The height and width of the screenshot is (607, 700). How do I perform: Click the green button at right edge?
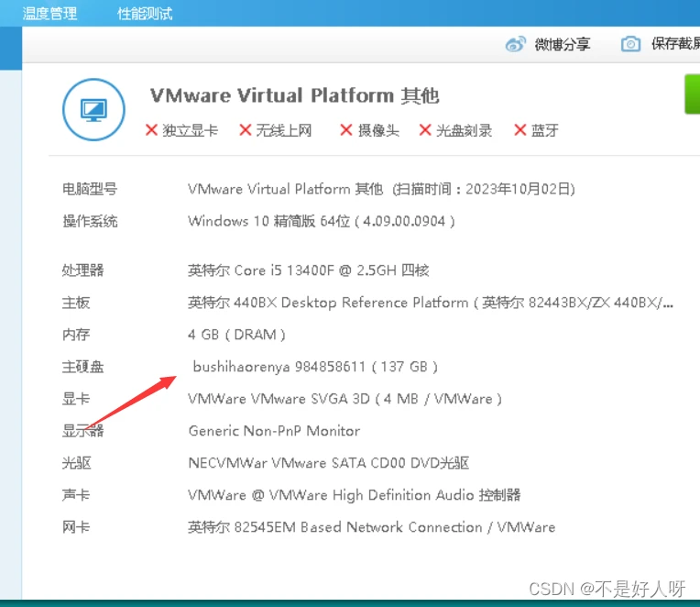click(x=693, y=94)
